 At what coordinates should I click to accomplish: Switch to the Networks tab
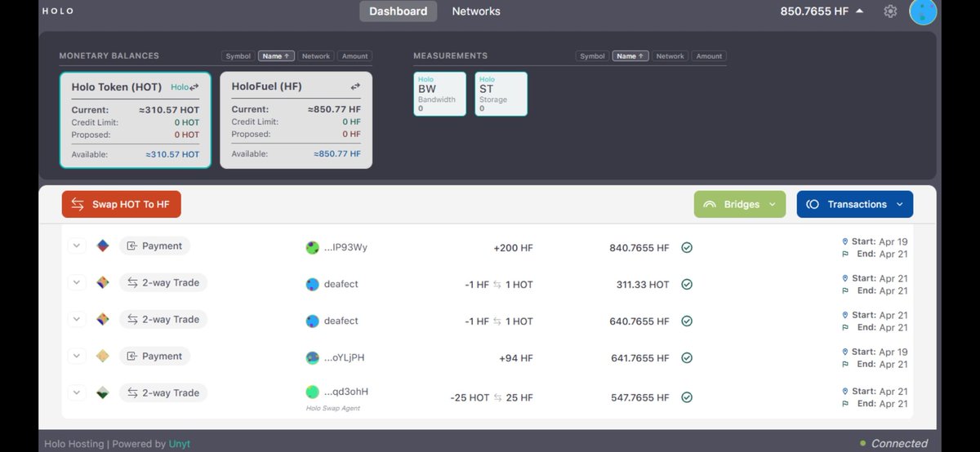coord(476,11)
